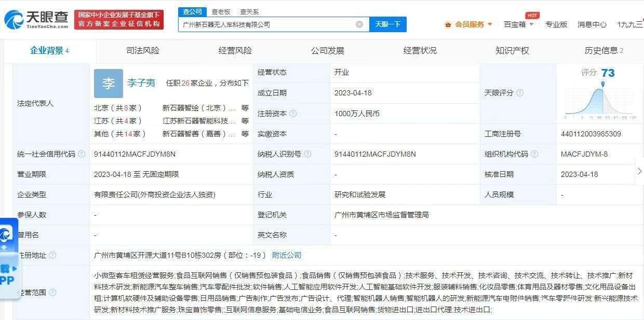Open the 历史信息 tab
Image resolution: width=644 pixels, height=320 pixels.
tap(603, 50)
